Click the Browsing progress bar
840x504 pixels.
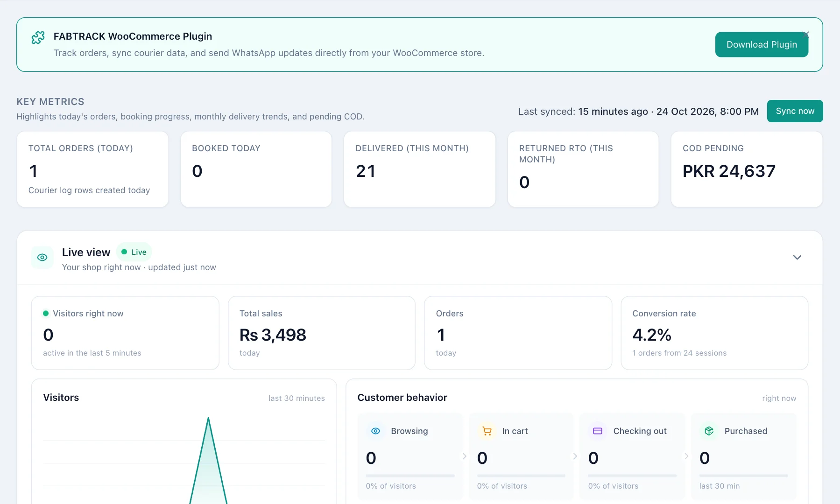click(410, 476)
